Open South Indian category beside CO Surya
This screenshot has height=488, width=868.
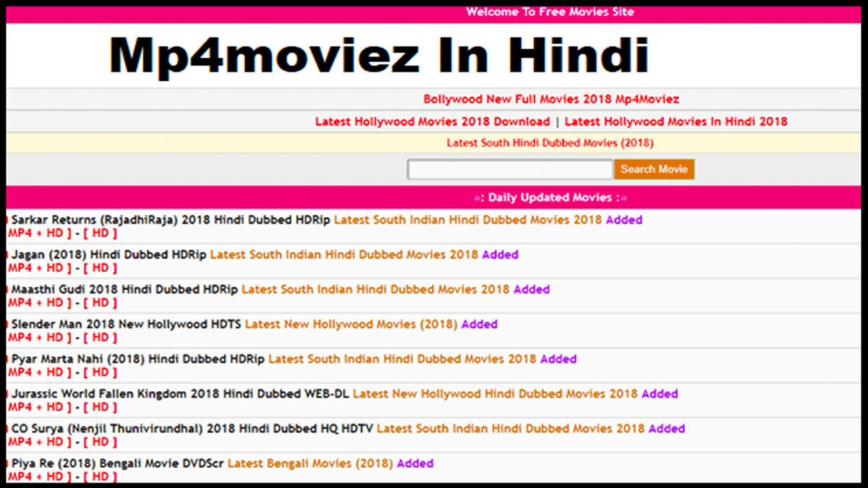511,429
